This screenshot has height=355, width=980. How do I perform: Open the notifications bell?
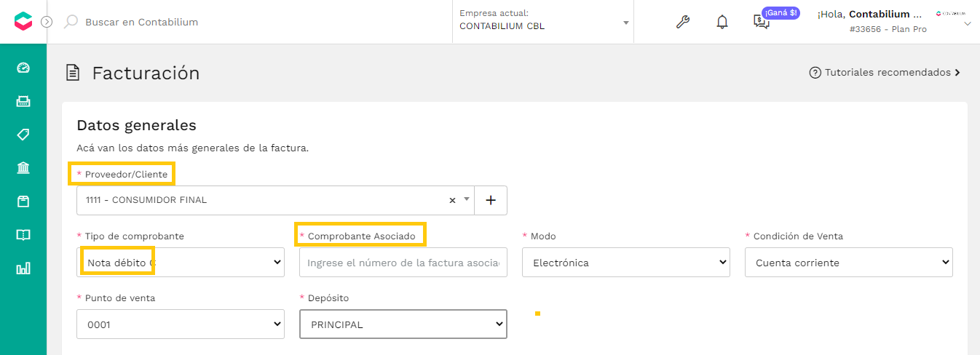(x=722, y=22)
